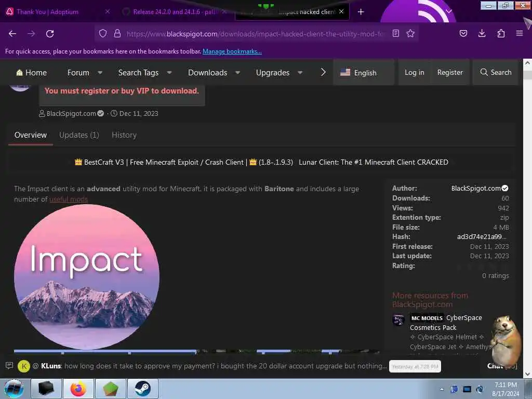Expand the Search Tags dropdown arrow
This screenshot has width=532, height=399.
169,72
